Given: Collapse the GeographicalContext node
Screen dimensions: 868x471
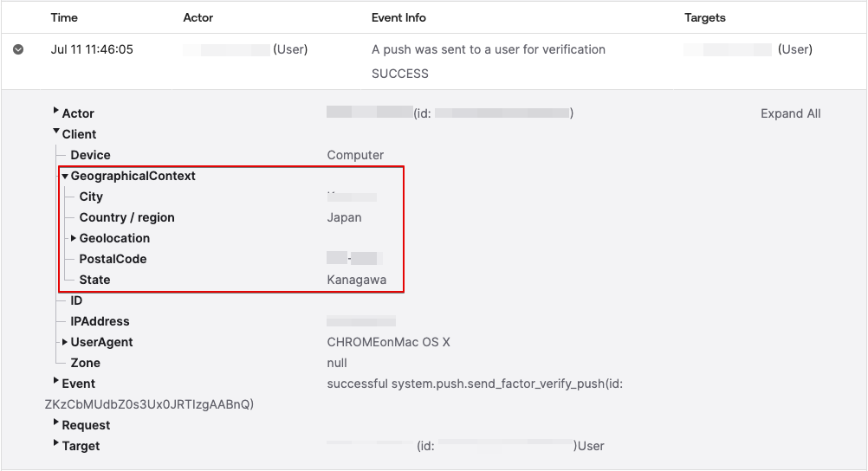Looking at the screenshot, I should tap(65, 176).
